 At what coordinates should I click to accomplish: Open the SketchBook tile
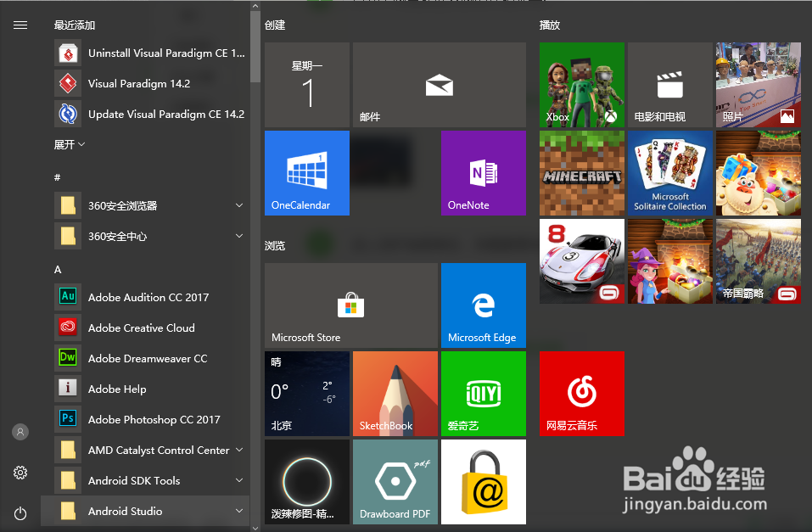(x=395, y=394)
